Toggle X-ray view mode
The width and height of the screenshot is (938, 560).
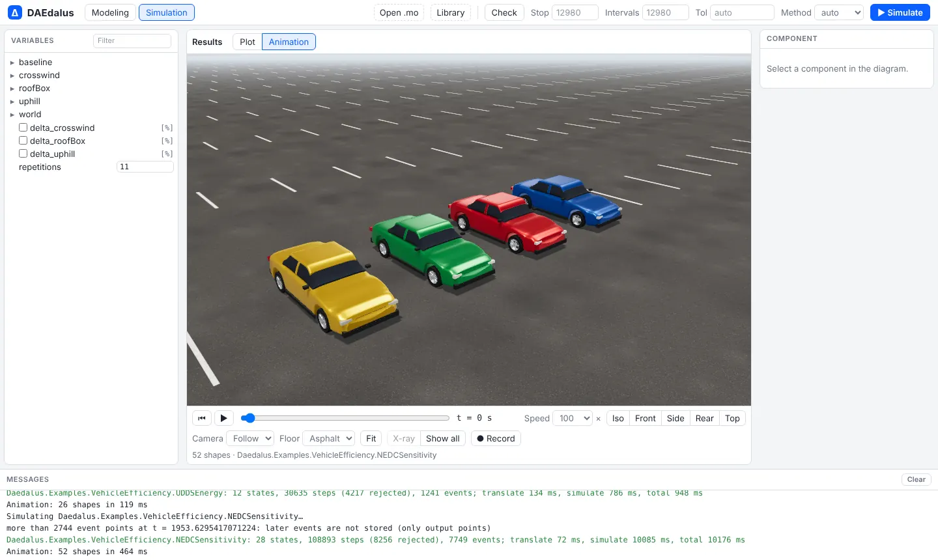click(403, 438)
